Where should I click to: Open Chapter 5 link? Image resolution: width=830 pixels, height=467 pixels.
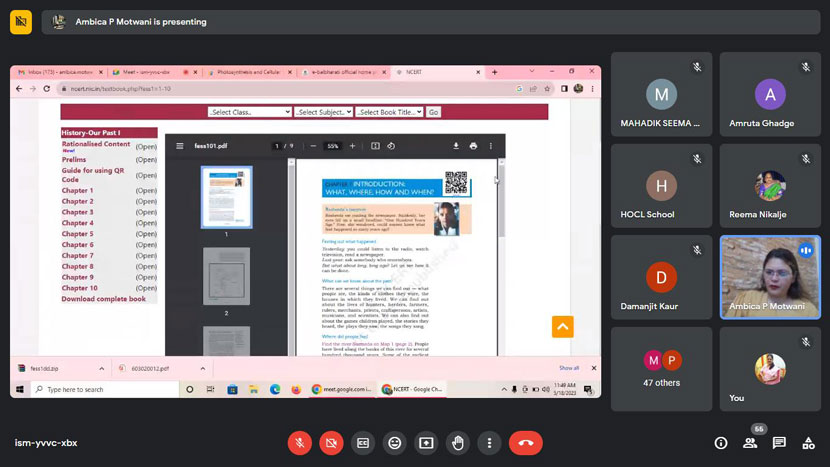tap(77, 234)
